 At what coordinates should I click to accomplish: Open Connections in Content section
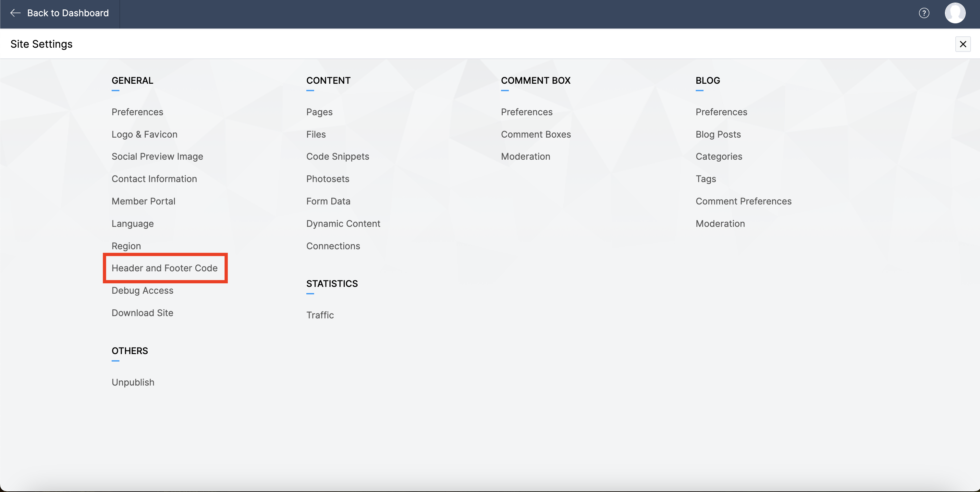[333, 246]
